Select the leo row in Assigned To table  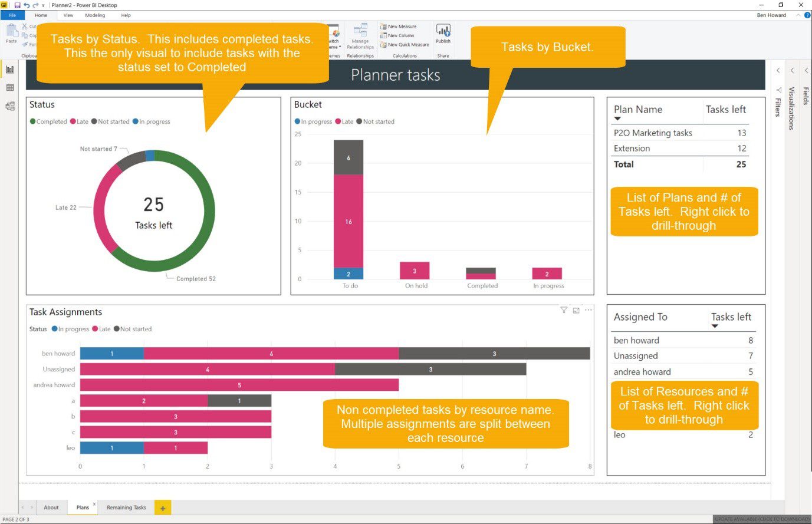pos(683,435)
